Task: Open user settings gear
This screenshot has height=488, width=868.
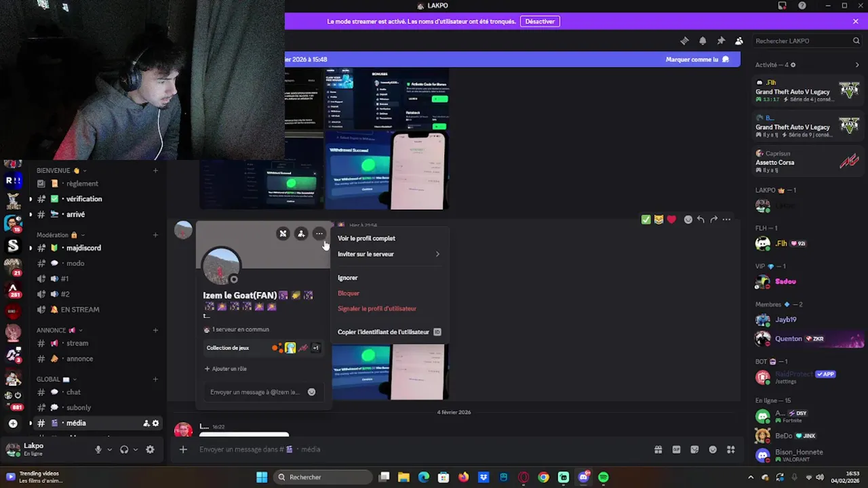Action: pyautogui.click(x=150, y=449)
